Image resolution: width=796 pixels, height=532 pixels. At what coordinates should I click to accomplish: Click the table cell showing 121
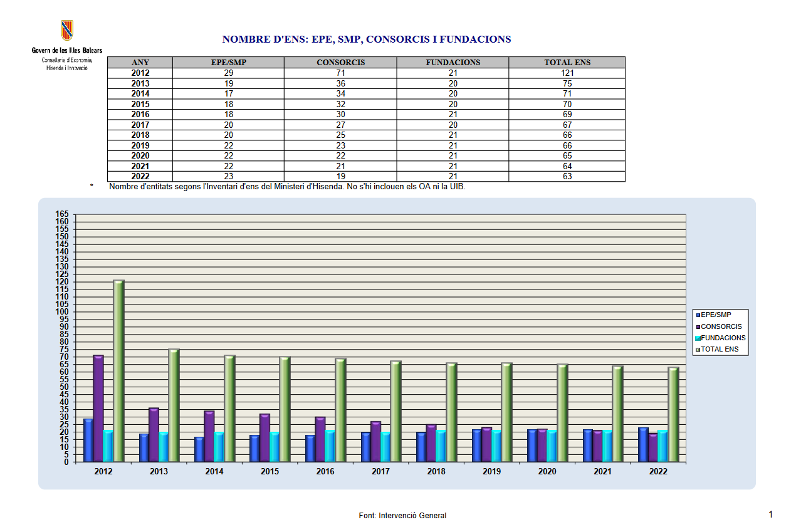tap(567, 73)
